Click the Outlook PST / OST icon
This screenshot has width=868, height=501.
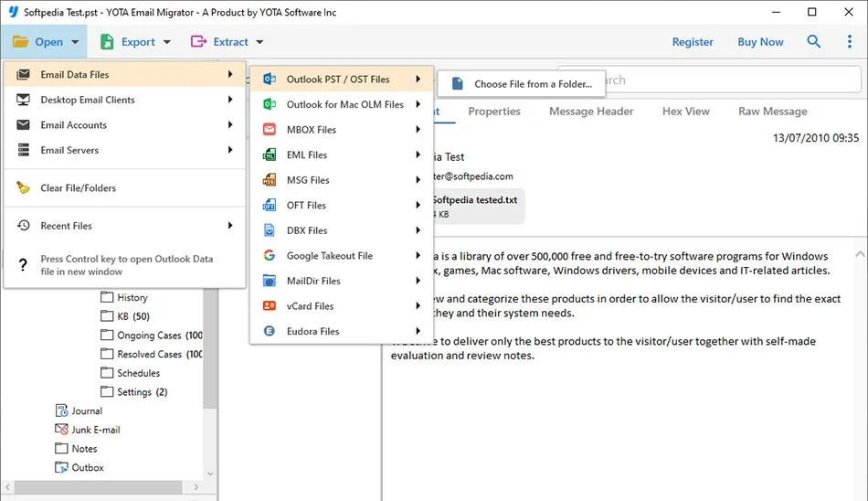pyautogui.click(x=270, y=80)
